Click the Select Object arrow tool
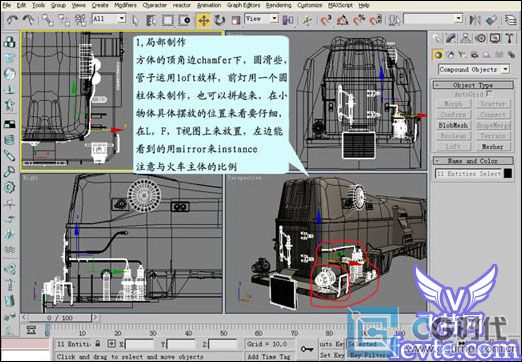Screen dimensions: 522x362 tap(135, 21)
